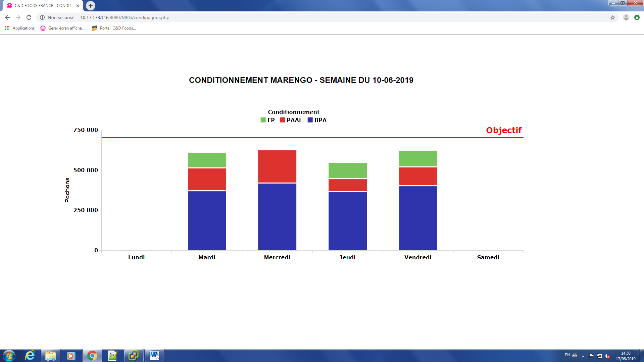Click the browser Back arrow
Viewport: 644px width, 362px height.
tap(7, 17)
